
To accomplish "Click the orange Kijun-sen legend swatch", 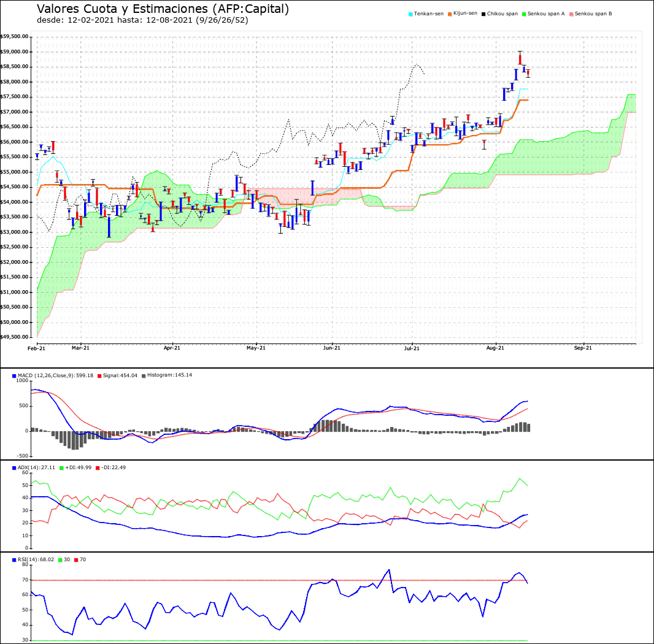I will pyautogui.click(x=450, y=14).
